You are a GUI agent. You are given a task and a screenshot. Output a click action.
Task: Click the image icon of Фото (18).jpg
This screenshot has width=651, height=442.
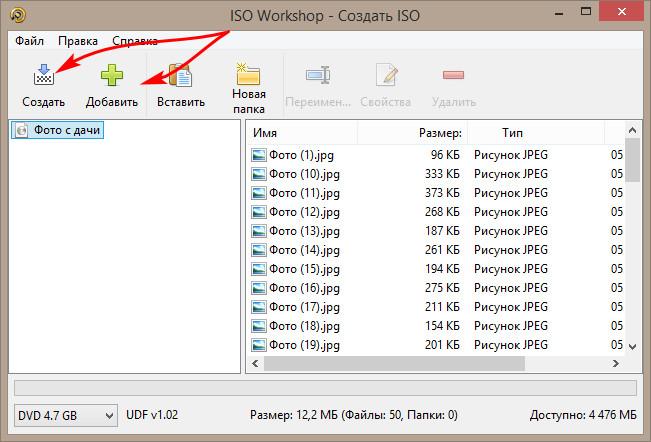[259, 326]
